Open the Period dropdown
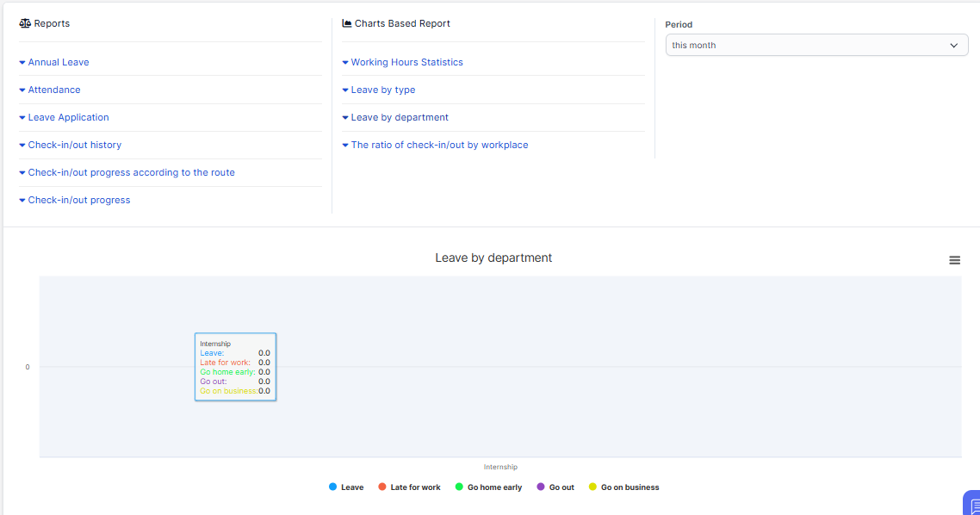This screenshot has width=980, height=515. [816, 45]
